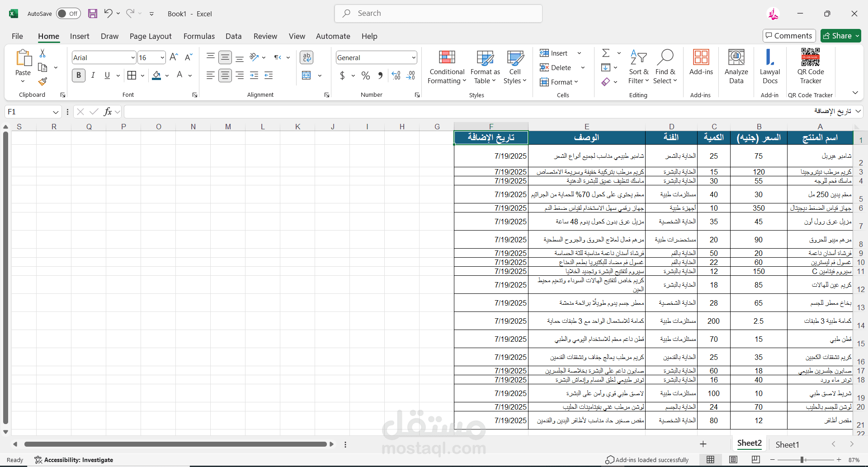Click the Merge & Center icon
This screenshot has height=467, width=868.
[x=307, y=75]
